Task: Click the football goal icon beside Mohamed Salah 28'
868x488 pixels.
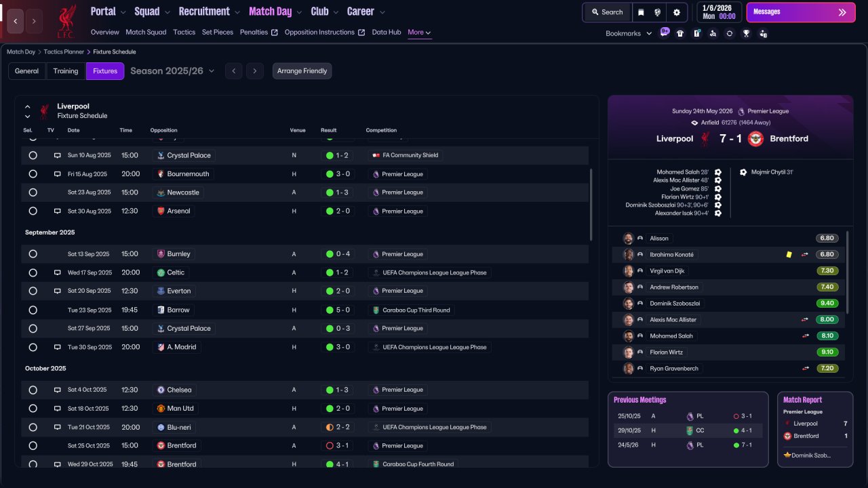Action: tap(717, 172)
